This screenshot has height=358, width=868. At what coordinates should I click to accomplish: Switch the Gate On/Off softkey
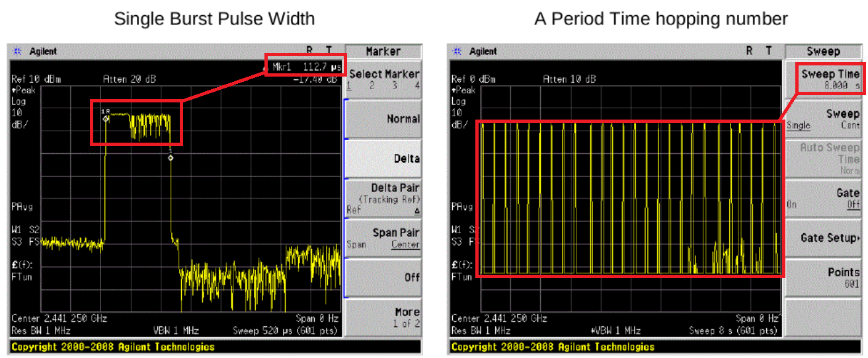click(823, 198)
